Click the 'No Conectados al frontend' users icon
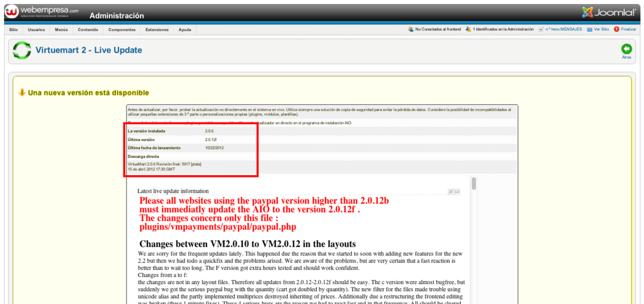This screenshot has width=644, height=304. pos(411,29)
